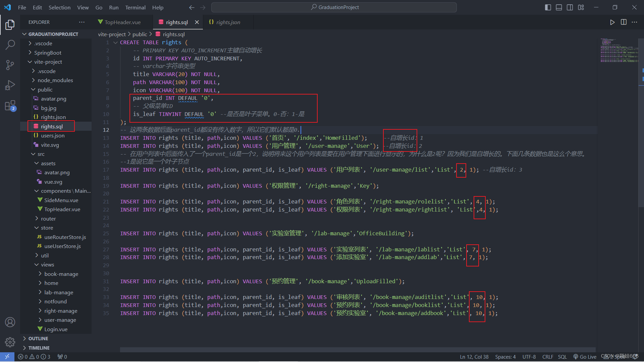Toggle the secondary side bar layout button
644x362 pixels.
click(x=570, y=7)
